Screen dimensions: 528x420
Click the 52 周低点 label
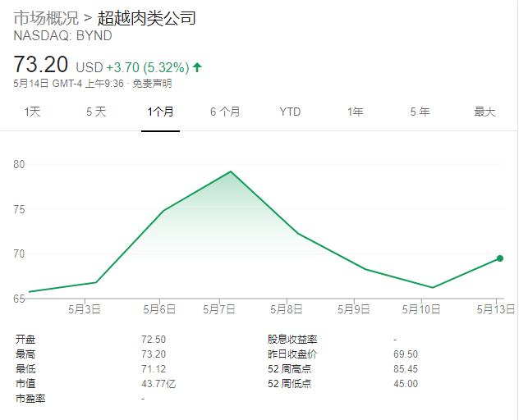point(290,384)
